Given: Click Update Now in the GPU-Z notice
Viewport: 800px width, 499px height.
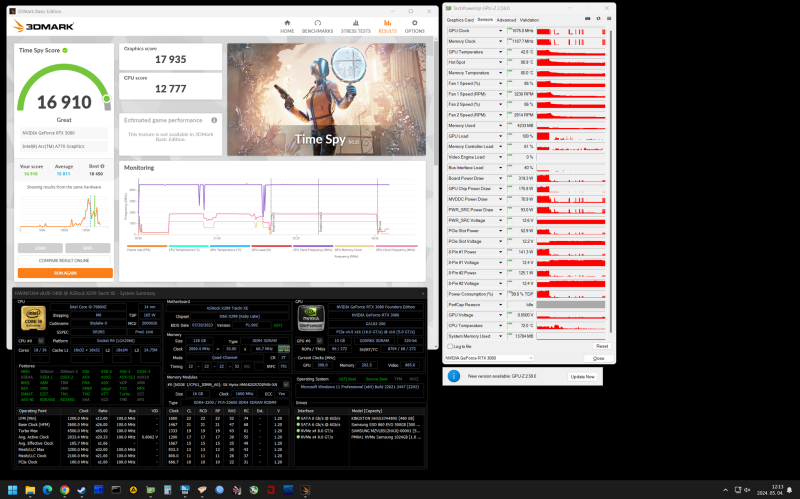Looking at the screenshot, I should tap(582, 377).
